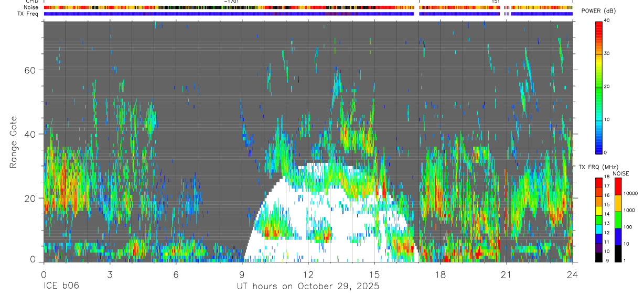
Task: Click the TX Freq row label at top left
Action: [29, 14]
